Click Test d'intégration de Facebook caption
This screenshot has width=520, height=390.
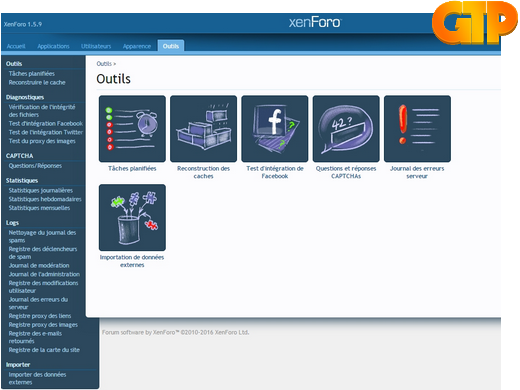(x=275, y=172)
